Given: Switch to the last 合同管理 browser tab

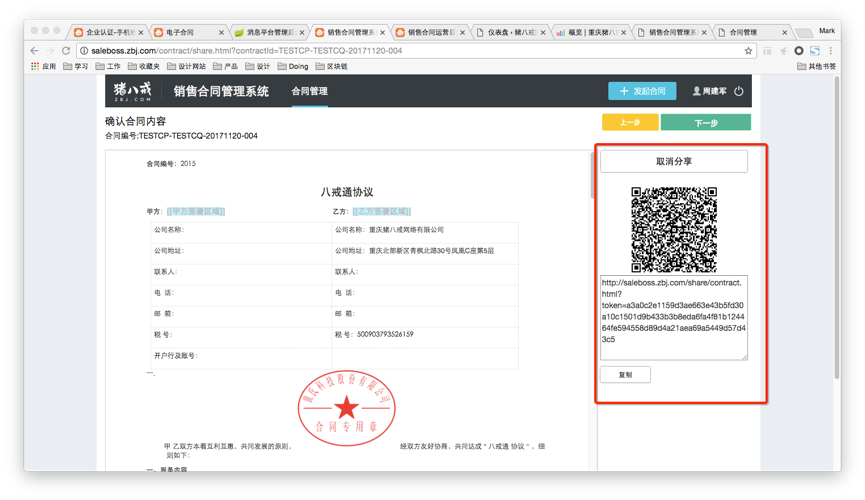Looking at the screenshot, I should coord(752,33).
